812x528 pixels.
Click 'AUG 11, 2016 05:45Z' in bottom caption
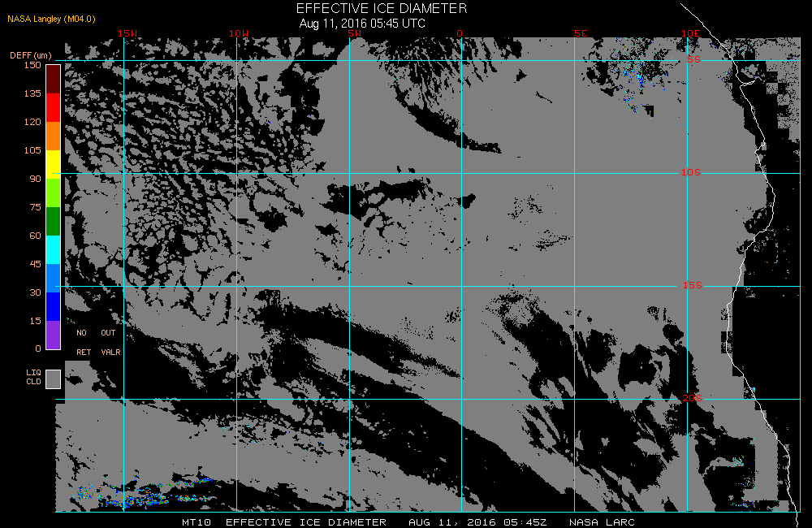point(478,522)
